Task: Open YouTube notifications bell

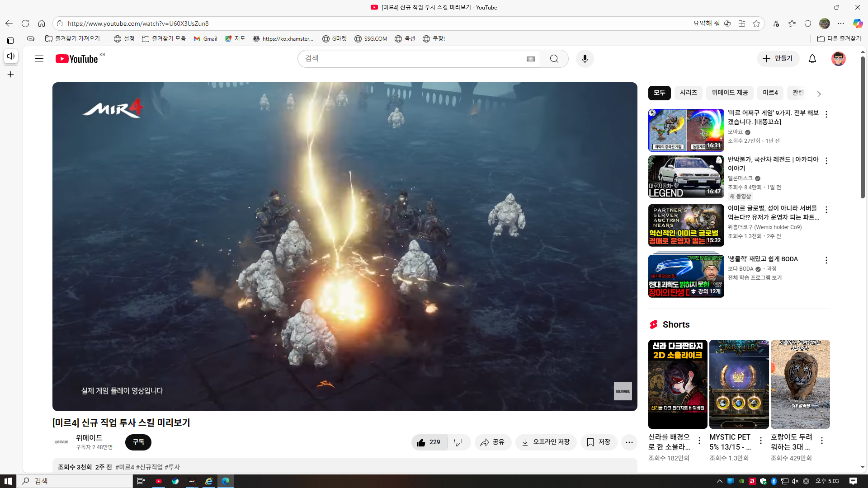Action: point(812,59)
